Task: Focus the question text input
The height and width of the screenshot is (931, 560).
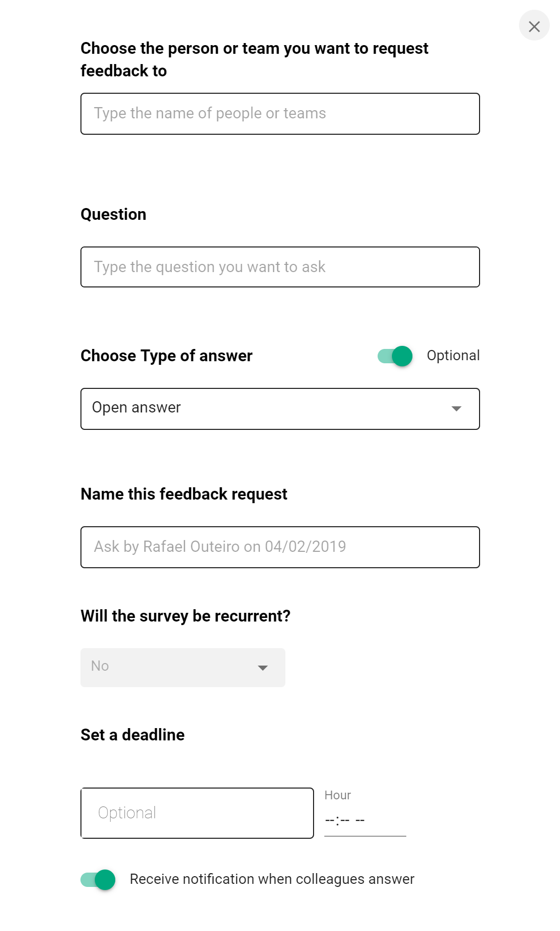Action: [280, 267]
